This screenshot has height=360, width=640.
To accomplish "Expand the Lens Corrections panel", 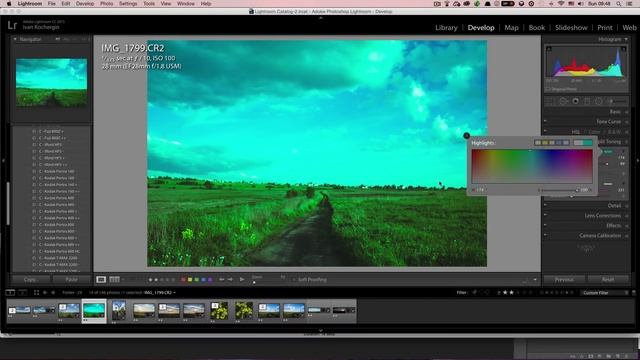I will click(626, 216).
